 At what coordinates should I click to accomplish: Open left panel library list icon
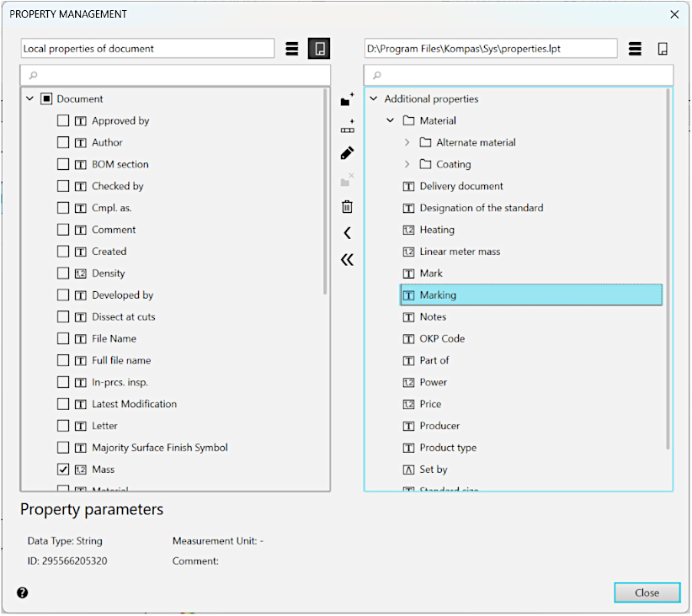292,49
